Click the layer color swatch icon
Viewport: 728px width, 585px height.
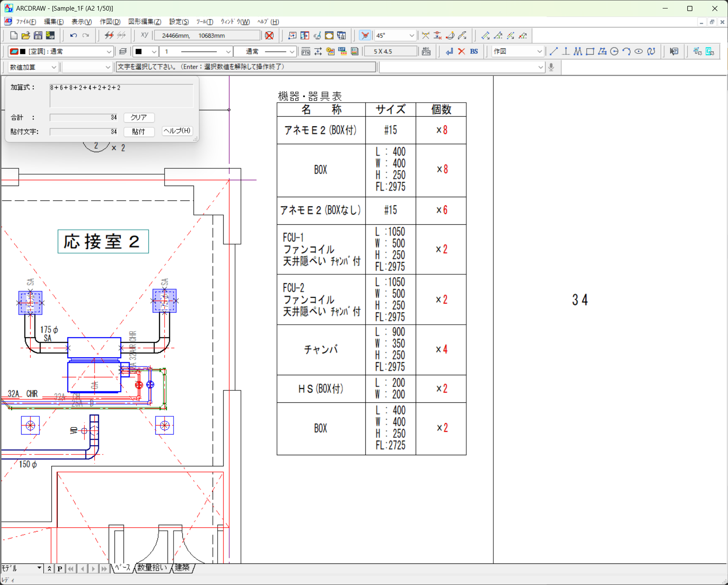[14, 51]
